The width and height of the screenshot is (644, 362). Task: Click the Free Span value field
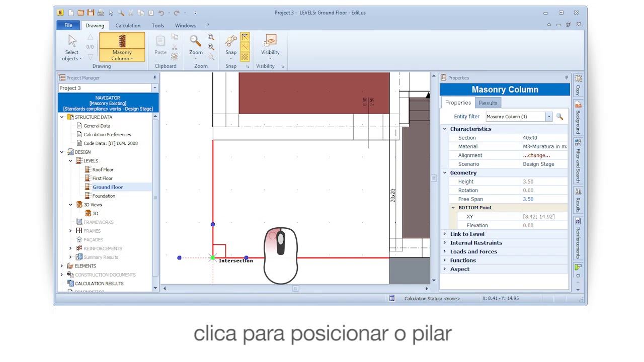click(x=545, y=199)
